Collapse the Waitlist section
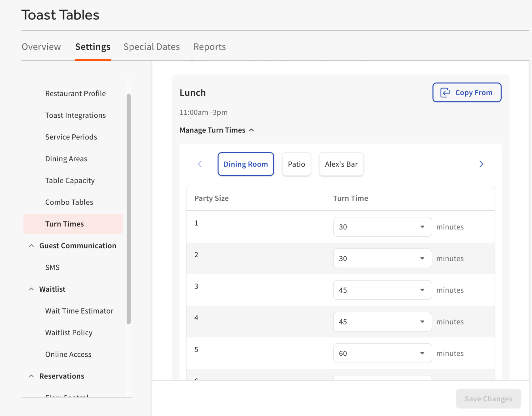The image size is (532, 416). point(31,289)
